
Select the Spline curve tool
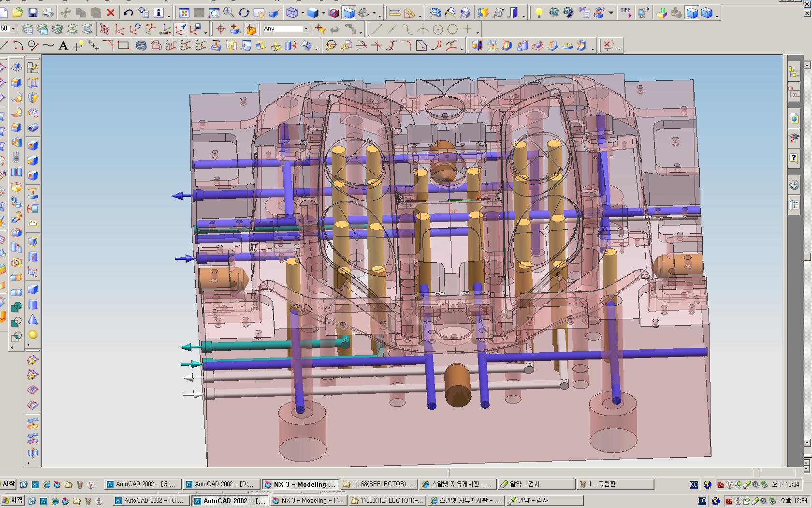point(48,46)
